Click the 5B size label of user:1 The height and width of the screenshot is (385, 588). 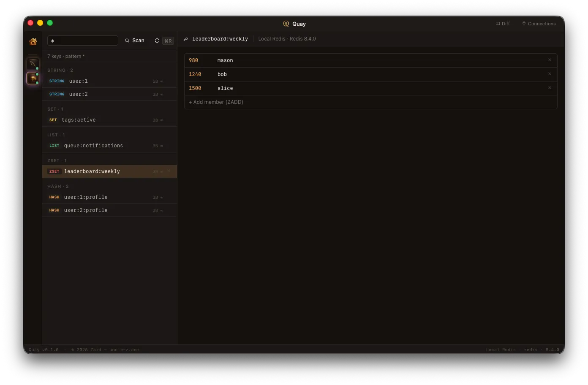155,81
